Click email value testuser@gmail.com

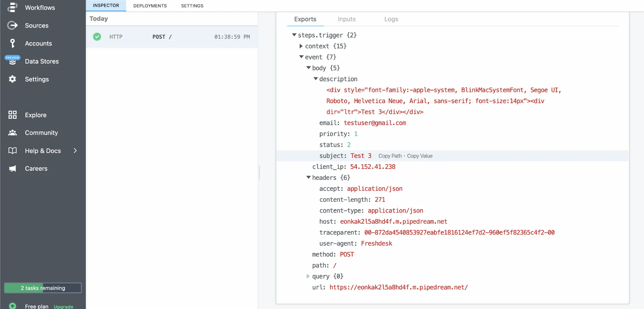[x=375, y=123]
